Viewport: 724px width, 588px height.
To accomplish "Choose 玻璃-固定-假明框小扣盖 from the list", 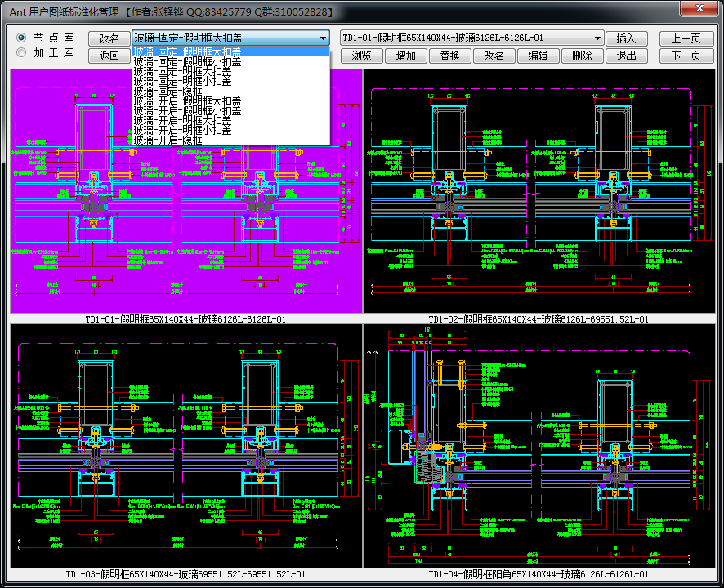I will pyautogui.click(x=188, y=61).
